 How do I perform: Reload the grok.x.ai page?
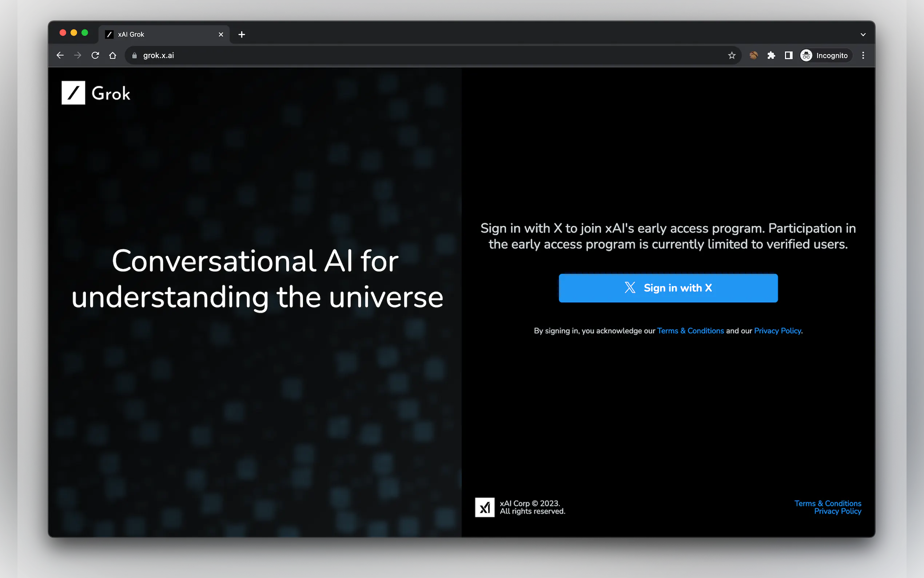(x=96, y=55)
